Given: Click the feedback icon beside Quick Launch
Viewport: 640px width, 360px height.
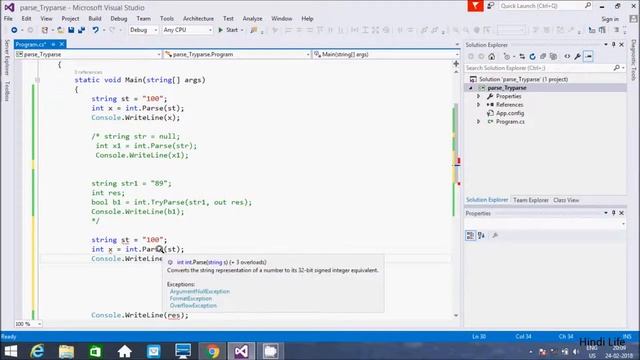Looking at the screenshot, I should pyautogui.click(x=491, y=6).
